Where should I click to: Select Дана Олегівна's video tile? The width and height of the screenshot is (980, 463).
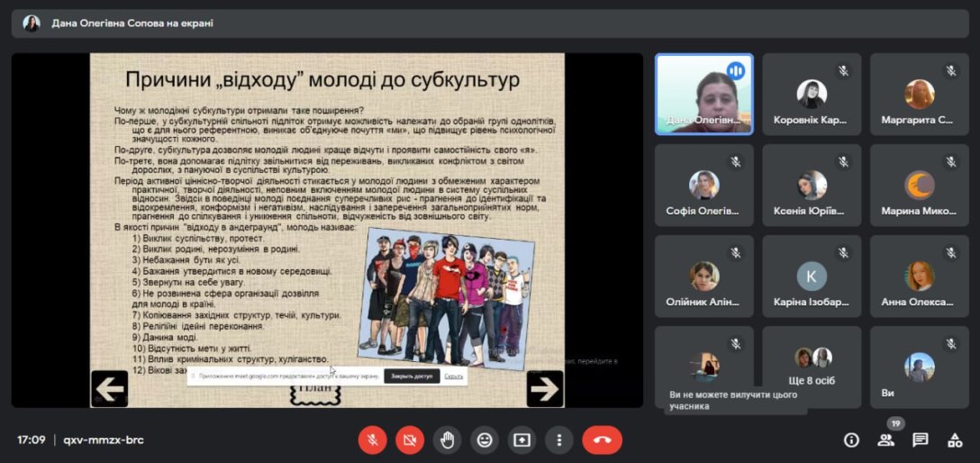pos(703,94)
